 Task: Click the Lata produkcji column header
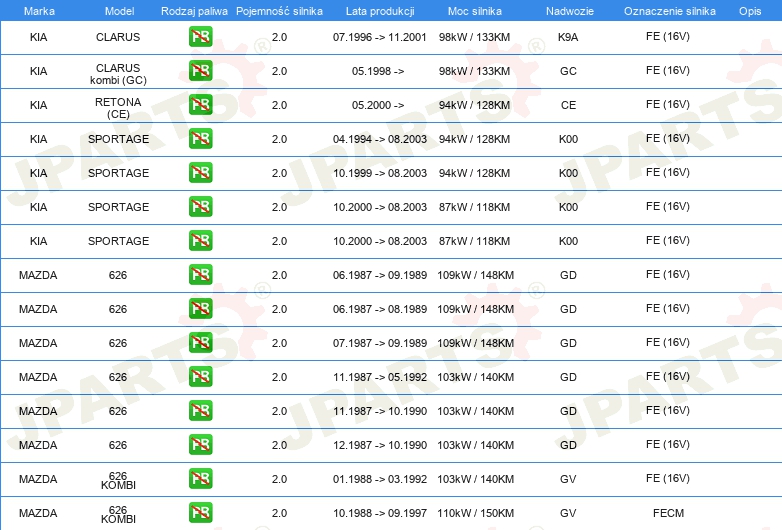point(380,11)
